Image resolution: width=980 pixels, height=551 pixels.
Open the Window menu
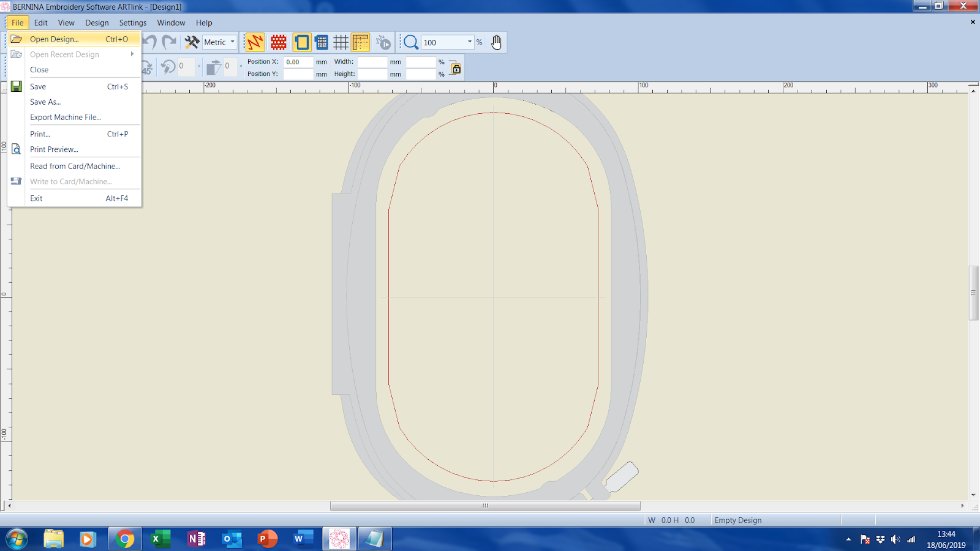coord(171,23)
